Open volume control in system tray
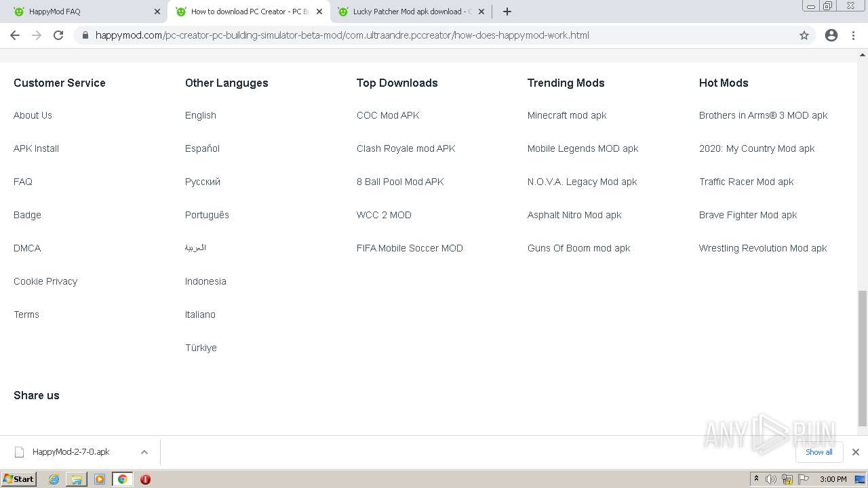 click(771, 479)
